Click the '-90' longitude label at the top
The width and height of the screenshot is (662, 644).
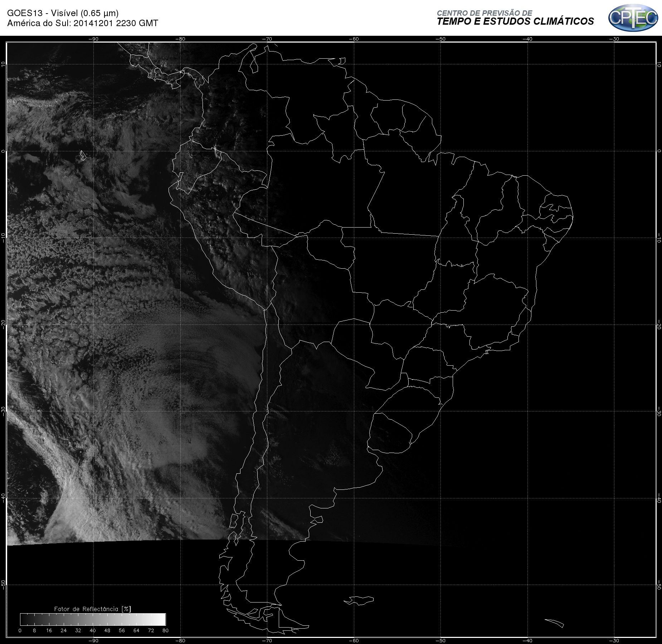click(93, 39)
